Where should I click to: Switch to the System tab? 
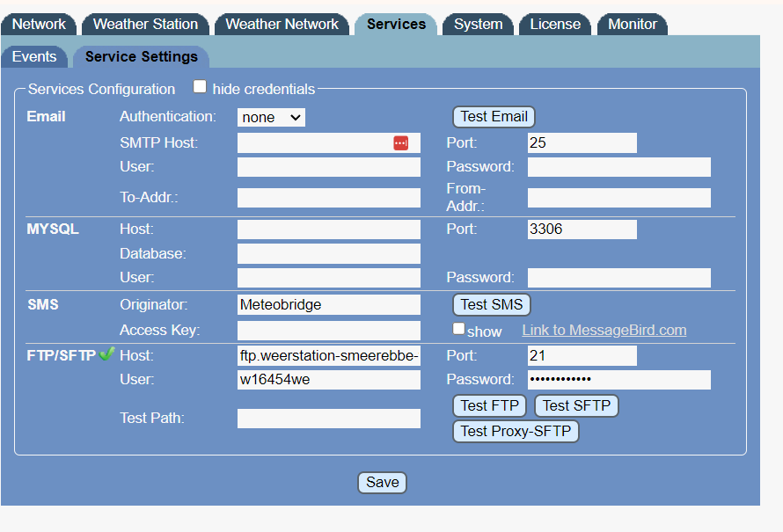478,24
